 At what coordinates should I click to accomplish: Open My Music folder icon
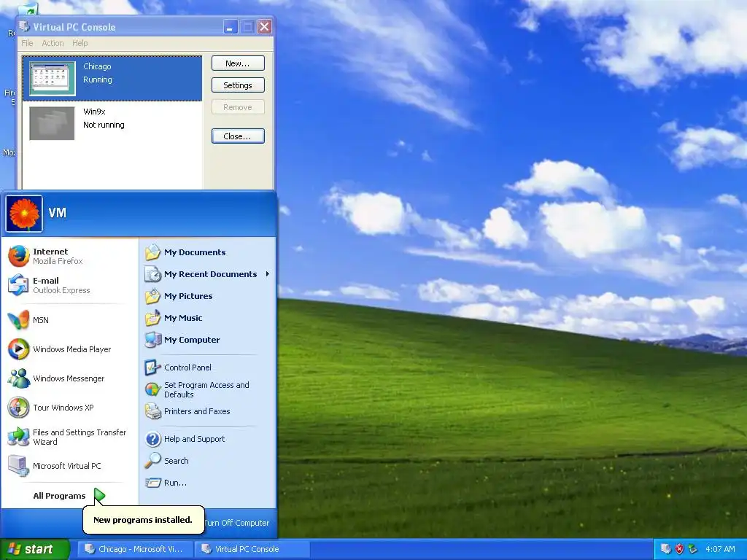(153, 318)
